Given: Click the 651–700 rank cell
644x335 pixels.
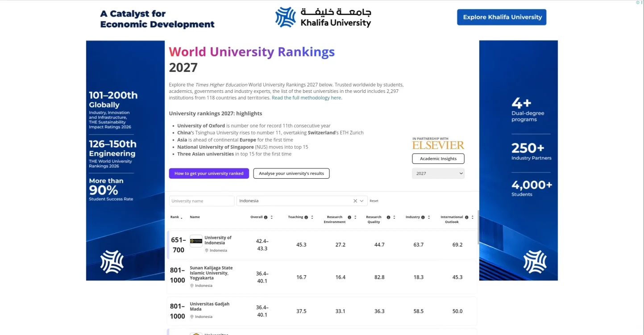Looking at the screenshot, I should tap(179, 245).
